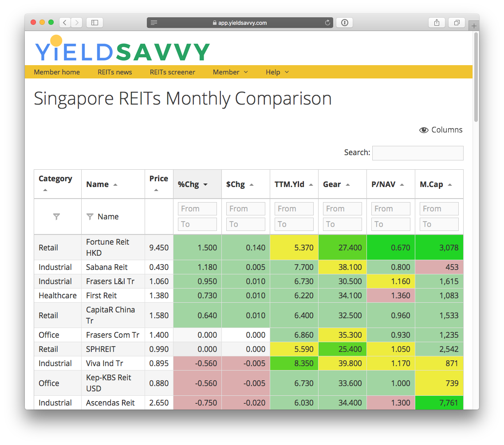
Task: Toggle sort order on %Chg column
Action: [x=205, y=184]
